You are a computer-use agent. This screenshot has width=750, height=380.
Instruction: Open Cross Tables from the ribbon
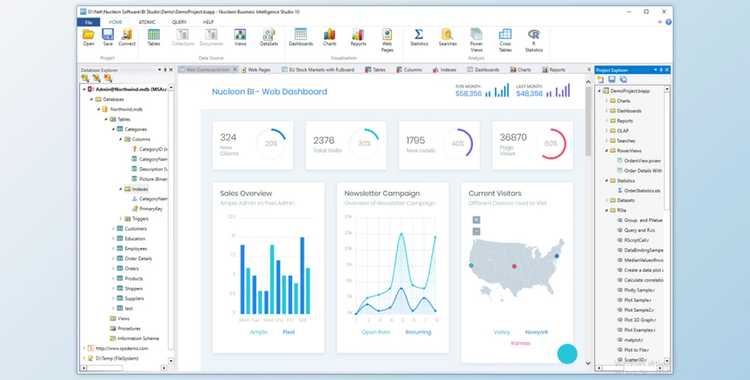[x=505, y=41]
